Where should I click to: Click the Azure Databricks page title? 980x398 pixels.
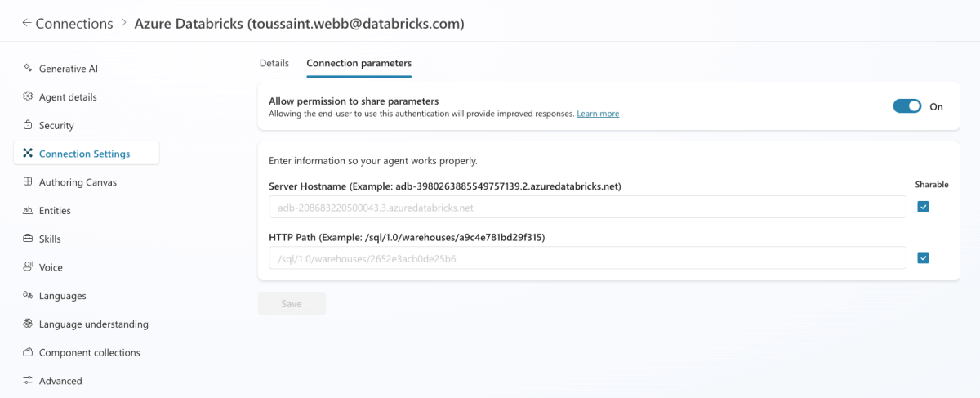click(x=299, y=24)
